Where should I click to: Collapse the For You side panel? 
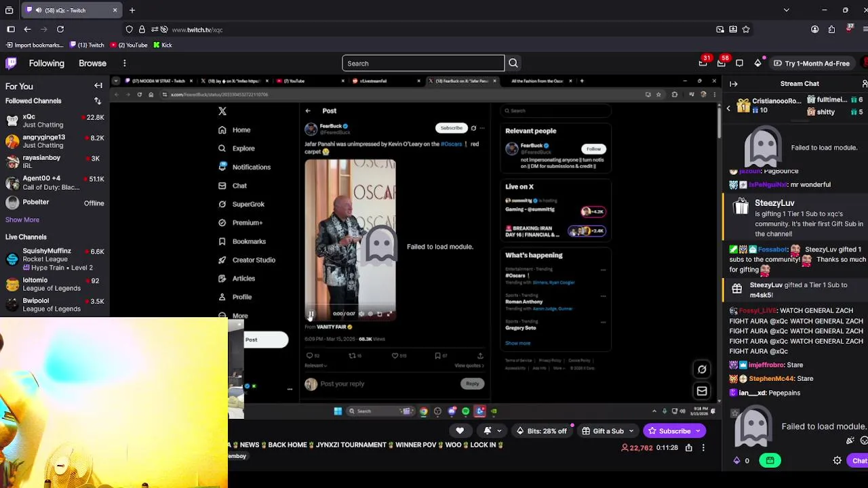[98, 86]
